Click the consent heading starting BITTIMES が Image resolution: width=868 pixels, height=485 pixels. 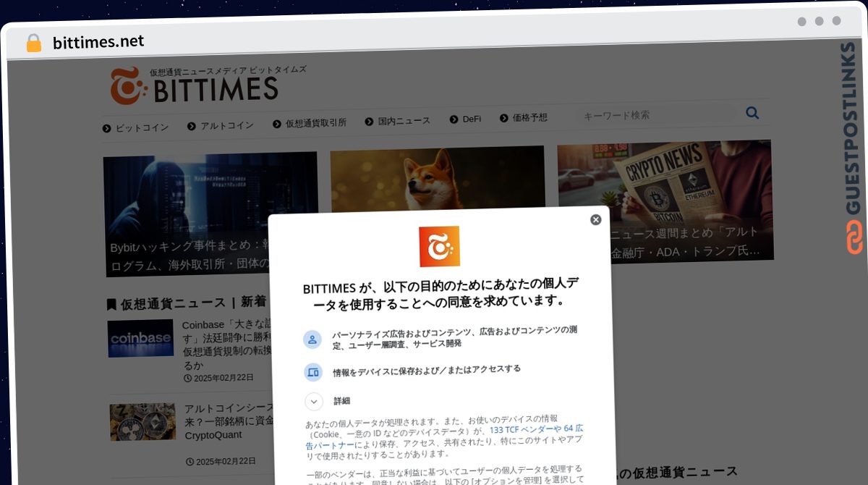pos(441,293)
